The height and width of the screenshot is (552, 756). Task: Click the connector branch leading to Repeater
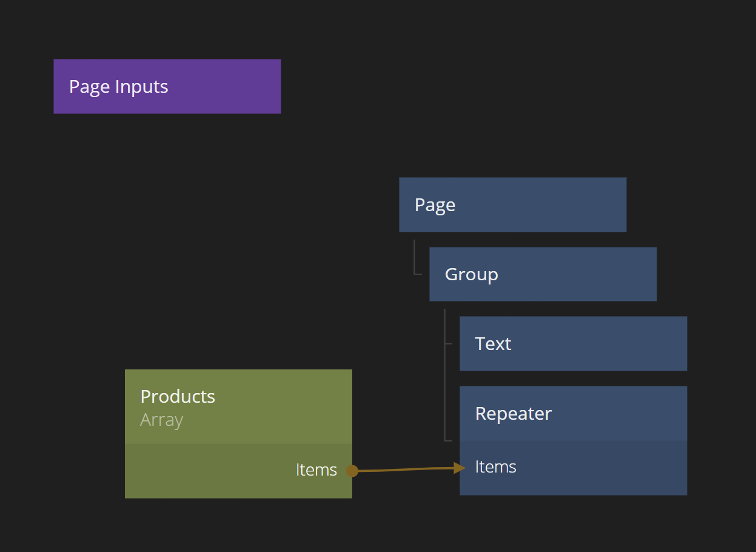[448, 440]
